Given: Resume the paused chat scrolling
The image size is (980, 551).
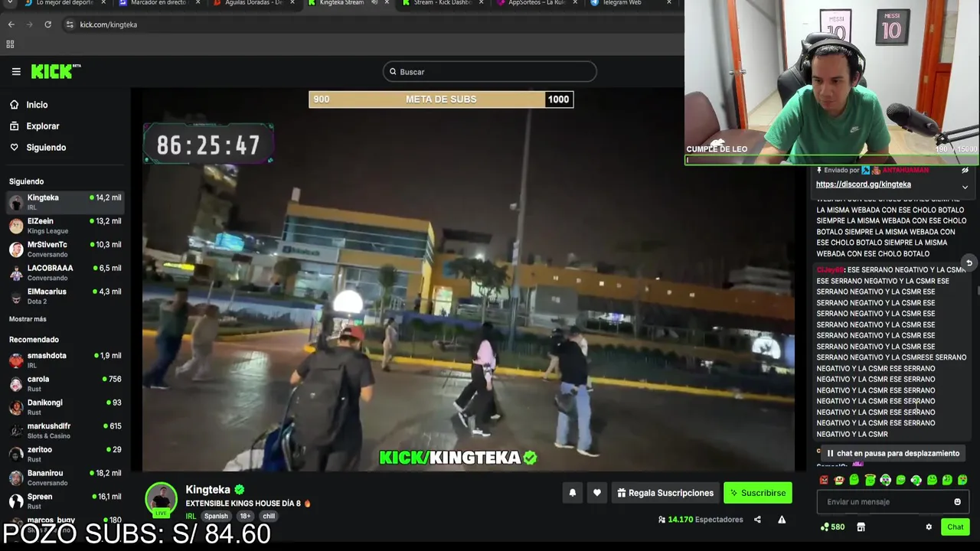Looking at the screenshot, I should pyautogui.click(x=893, y=453).
